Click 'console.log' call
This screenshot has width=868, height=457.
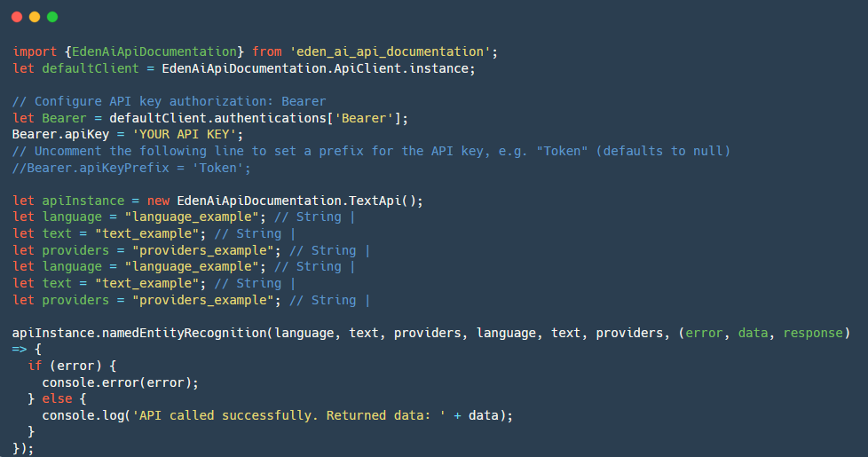pos(83,415)
